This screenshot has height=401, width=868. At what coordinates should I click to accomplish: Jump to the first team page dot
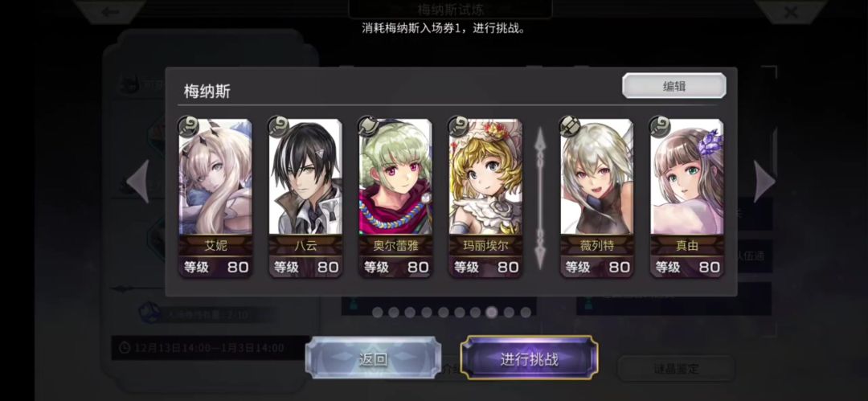[378, 313]
